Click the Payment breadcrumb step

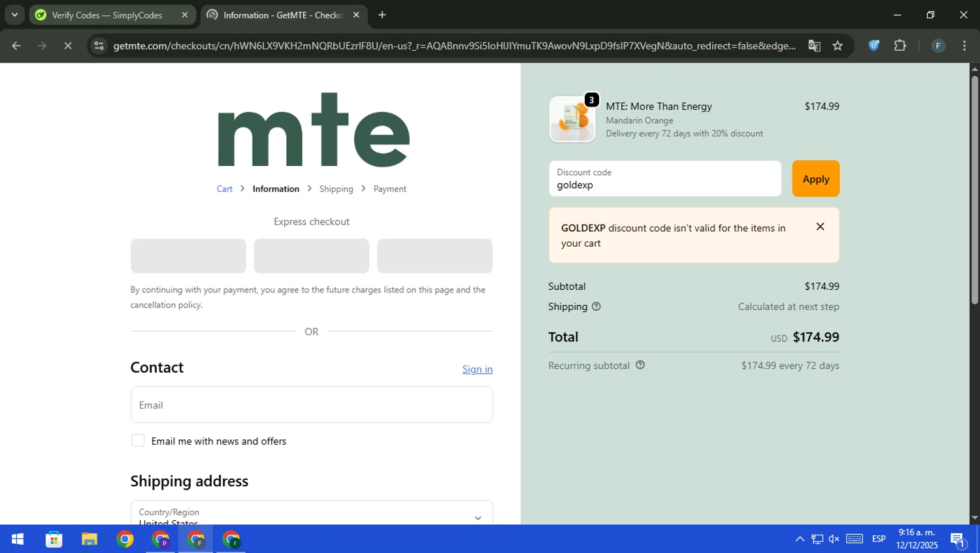pyautogui.click(x=390, y=189)
